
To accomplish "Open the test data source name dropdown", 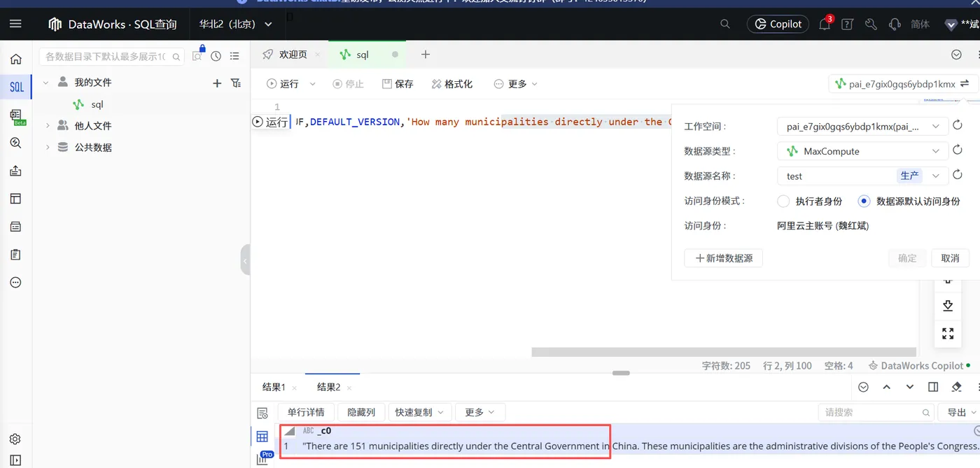I will pos(862,176).
